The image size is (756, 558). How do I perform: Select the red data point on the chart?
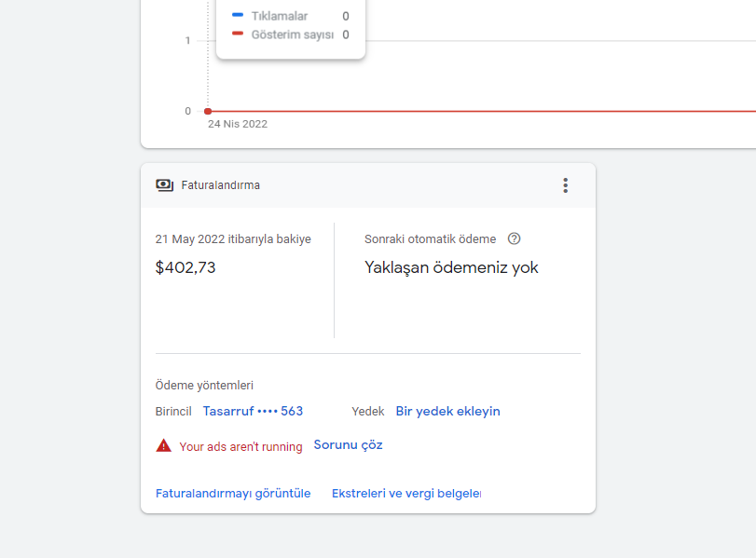click(208, 111)
